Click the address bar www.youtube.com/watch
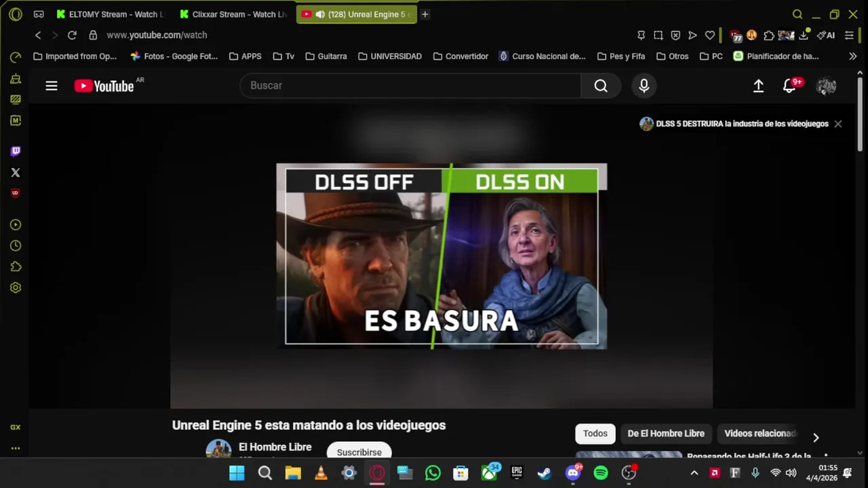Image resolution: width=868 pixels, height=488 pixels. coord(157,35)
